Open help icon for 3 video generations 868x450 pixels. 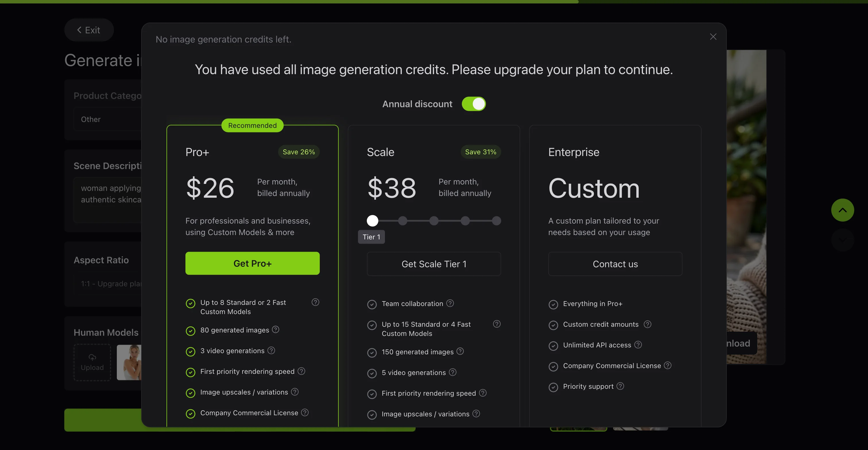pyautogui.click(x=271, y=350)
